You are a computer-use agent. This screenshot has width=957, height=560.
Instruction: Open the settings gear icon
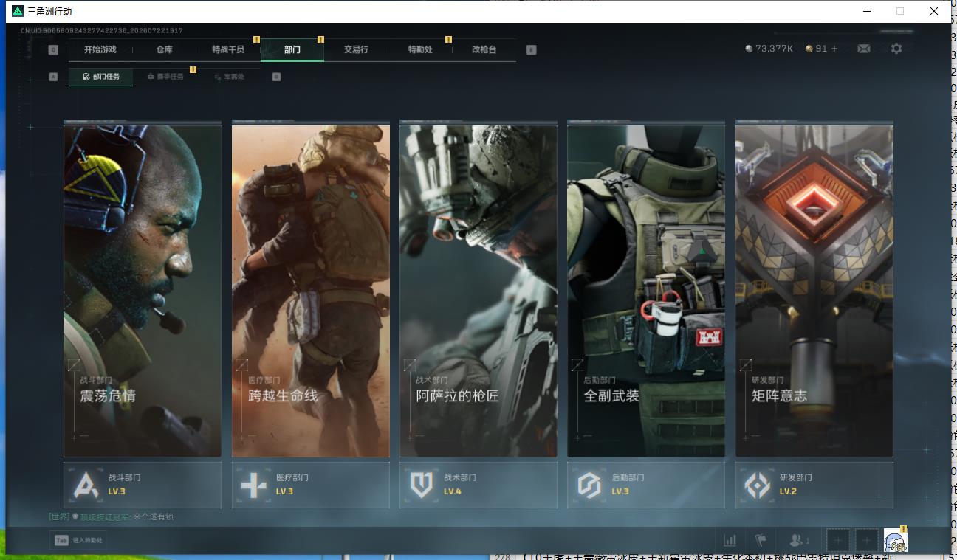(896, 49)
